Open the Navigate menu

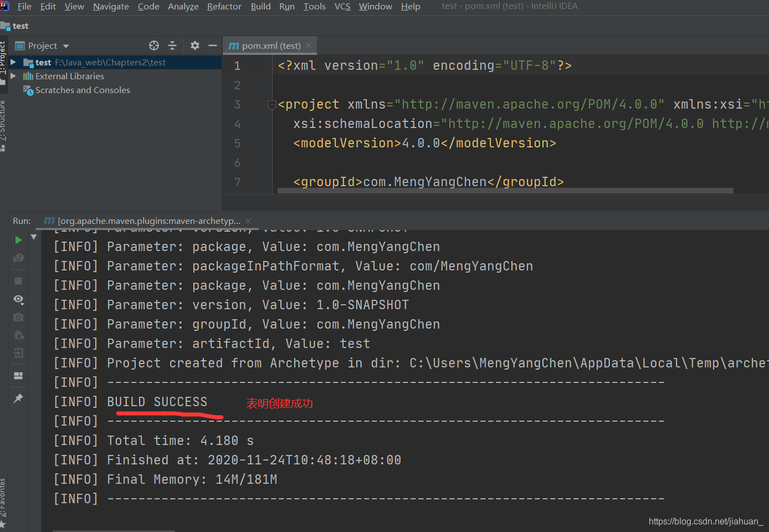(x=111, y=7)
